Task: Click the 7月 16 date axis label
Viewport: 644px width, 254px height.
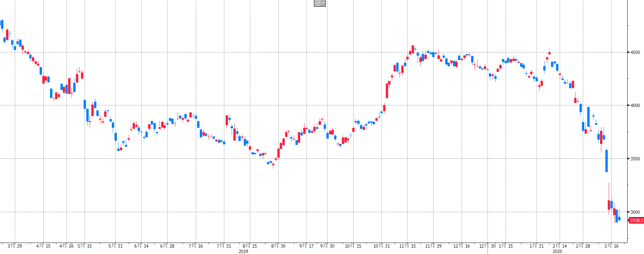Action: pyautogui.click(x=196, y=246)
